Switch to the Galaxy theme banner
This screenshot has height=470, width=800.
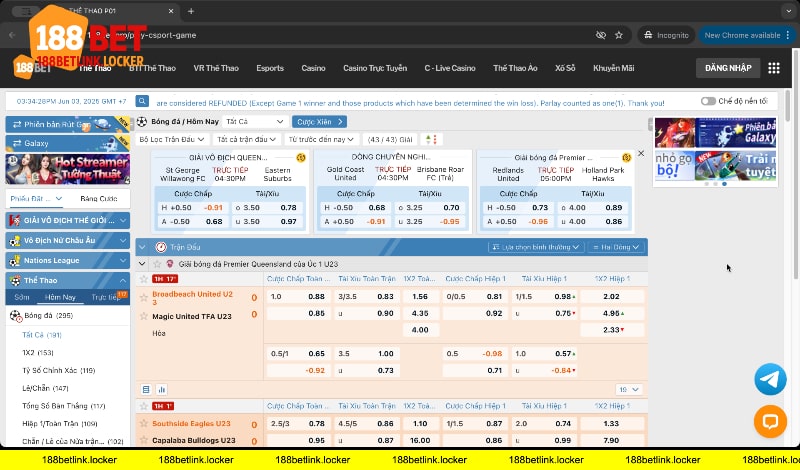67,143
